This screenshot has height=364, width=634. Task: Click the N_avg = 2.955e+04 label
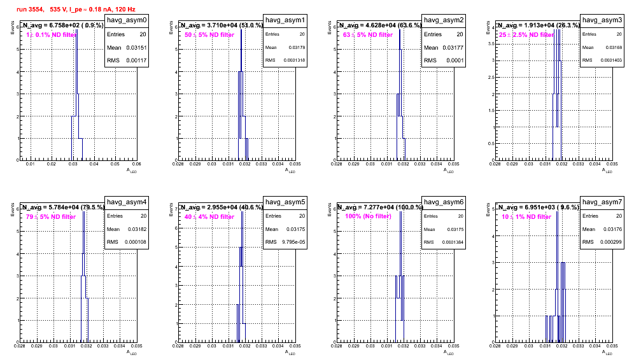(222, 207)
